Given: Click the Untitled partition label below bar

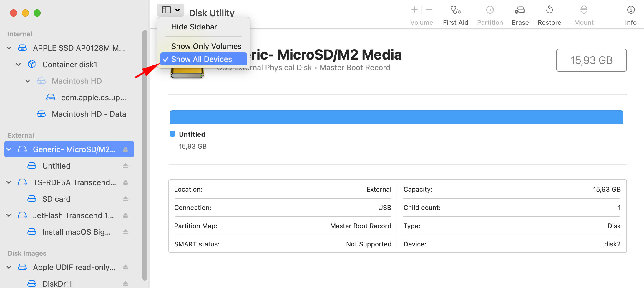Looking at the screenshot, I should 192,134.
